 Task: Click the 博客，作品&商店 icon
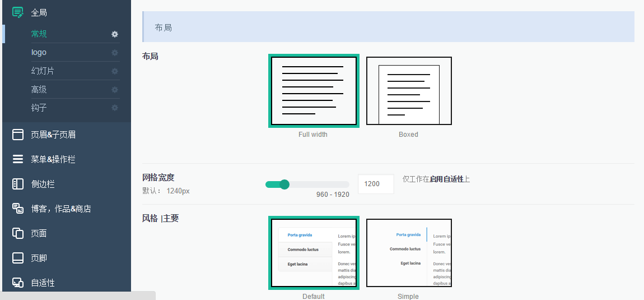click(18, 209)
